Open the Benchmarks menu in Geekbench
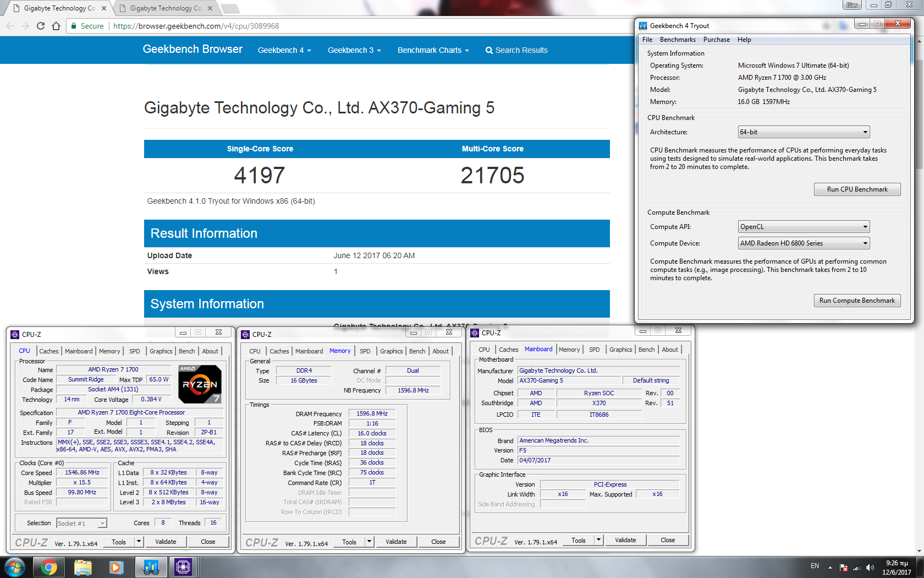Viewport: 924px width, 578px height. pyautogui.click(x=678, y=40)
